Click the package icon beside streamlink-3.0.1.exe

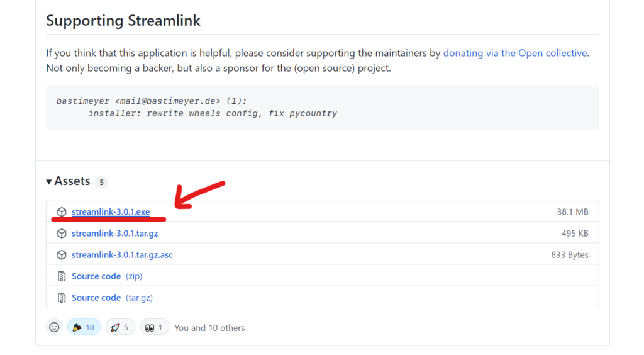pos(62,211)
